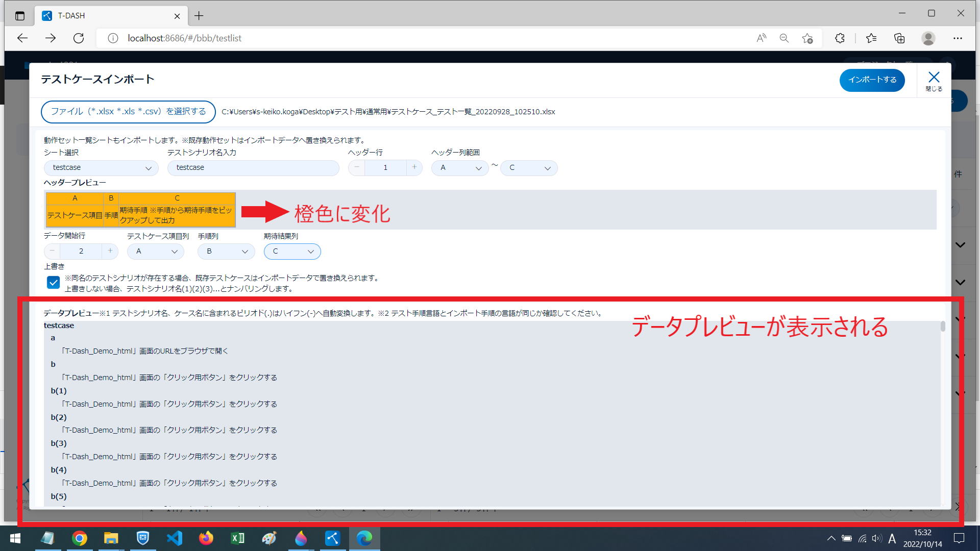Open a new browser tab

point(199,16)
